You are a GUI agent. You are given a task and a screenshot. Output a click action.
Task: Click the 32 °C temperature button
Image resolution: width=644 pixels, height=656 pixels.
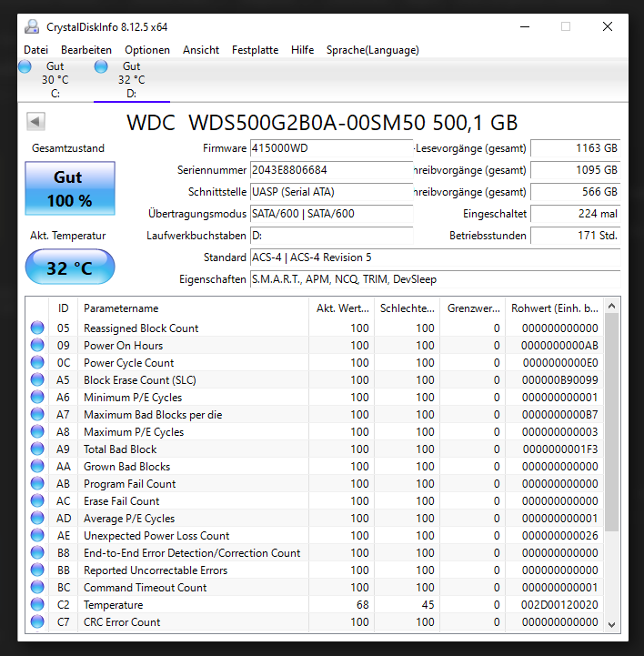pyautogui.click(x=70, y=267)
